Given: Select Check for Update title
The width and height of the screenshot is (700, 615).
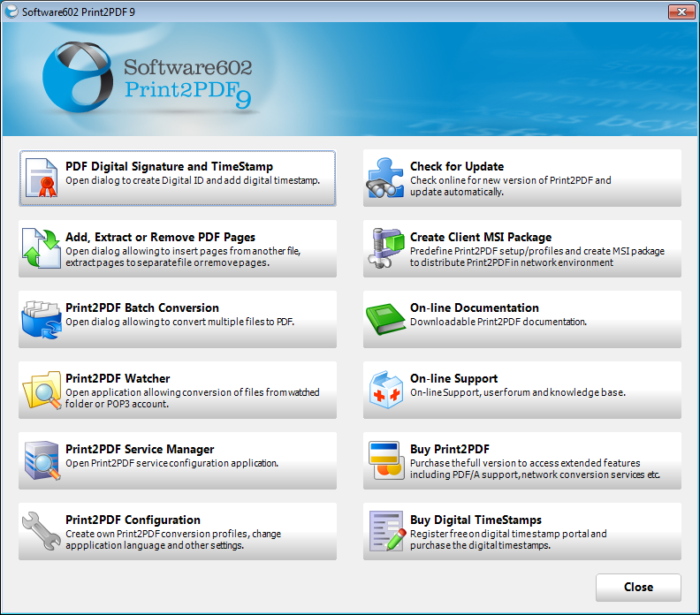Looking at the screenshot, I should click(457, 166).
